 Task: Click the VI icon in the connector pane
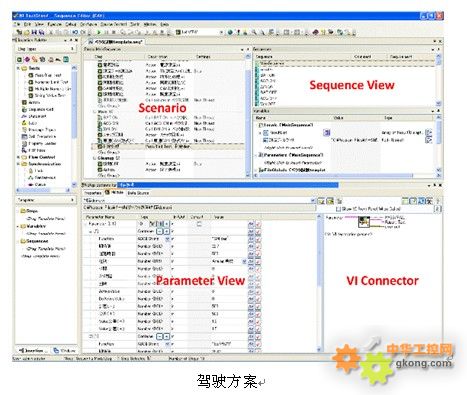pos(364,221)
